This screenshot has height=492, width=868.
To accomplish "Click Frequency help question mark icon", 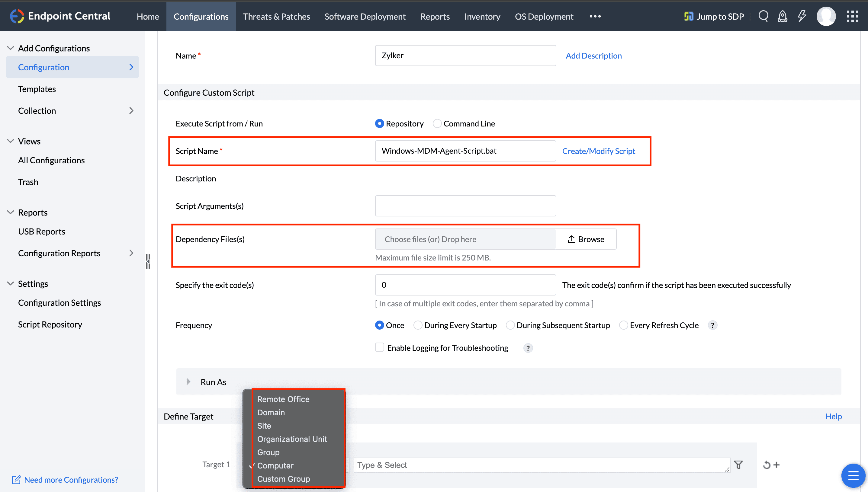I will coord(712,325).
